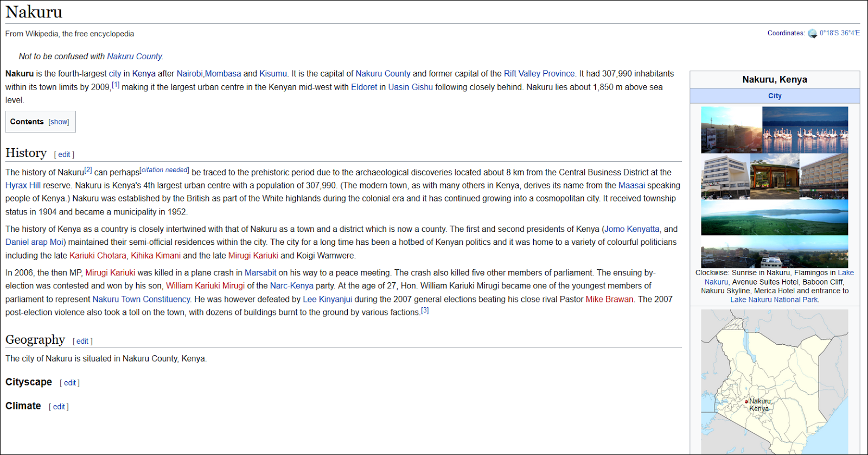
Task: Open the Baboon Cliff lake view photo
Action: pos(774,217)
